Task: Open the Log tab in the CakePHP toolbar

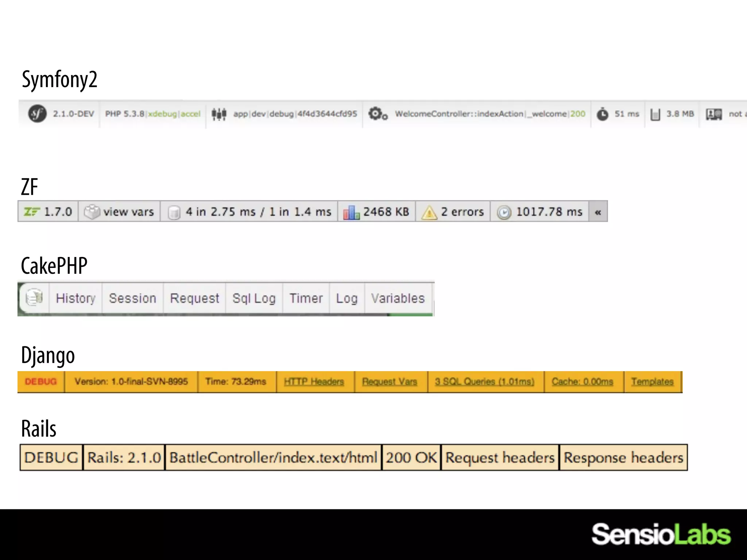Action: click(347, 299)
